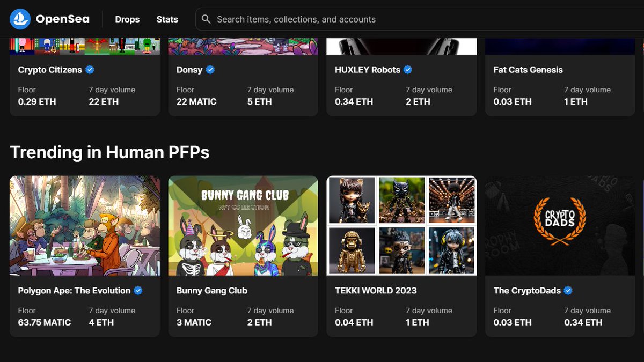
Task: Open the HUXLEY Robots collection title
Action: (368, 70)
